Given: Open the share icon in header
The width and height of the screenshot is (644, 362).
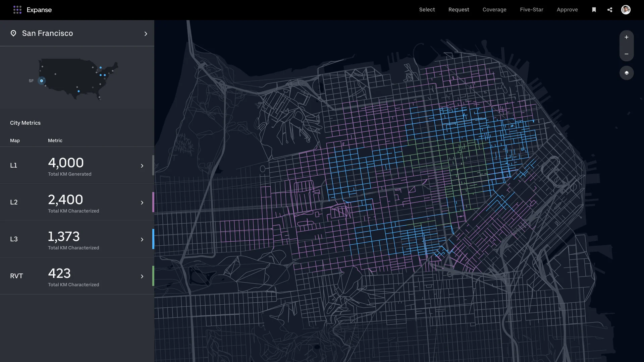Looking at the screenshot, I should click(x=610, y=10).
